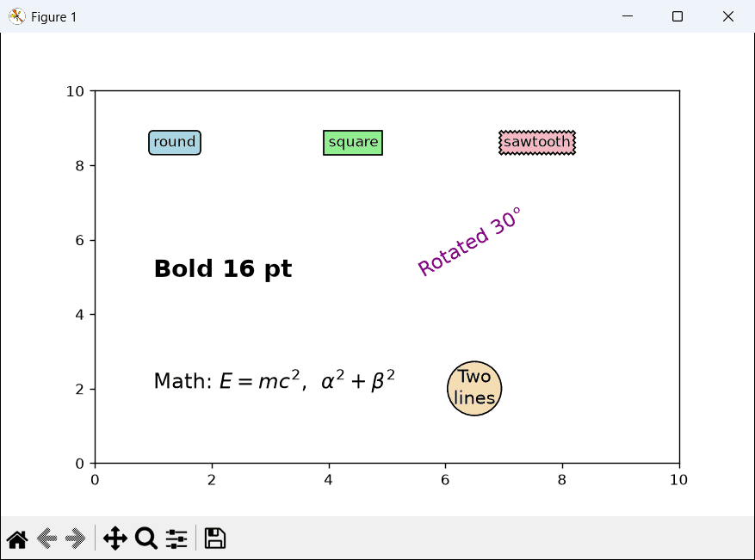The height and width of the screenshot is (560, 755).
Task: Click the y-axis tick label 8
Action: 79,166
